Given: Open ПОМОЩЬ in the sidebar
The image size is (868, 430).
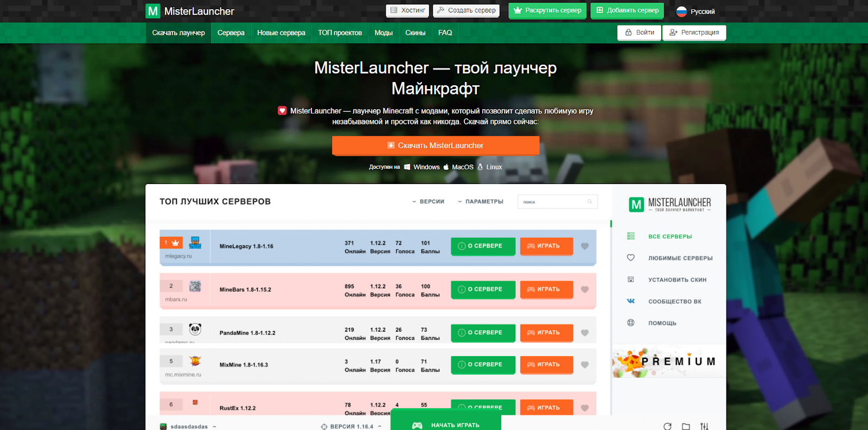Looking at the screenshot, I should pyautogui.click(x=662, y=323).
